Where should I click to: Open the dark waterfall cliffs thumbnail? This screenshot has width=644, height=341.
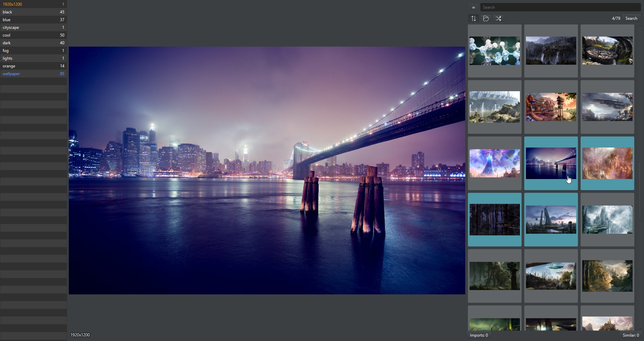coord(551,51)
